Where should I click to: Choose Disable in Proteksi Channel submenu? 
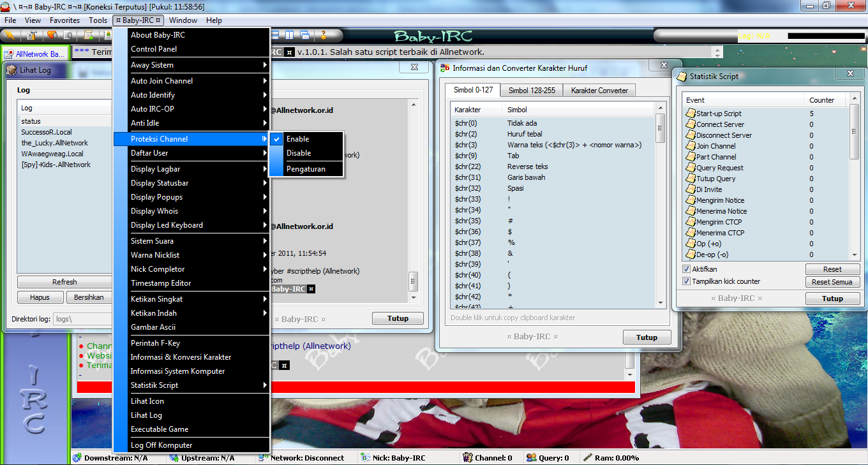[306, 153]
